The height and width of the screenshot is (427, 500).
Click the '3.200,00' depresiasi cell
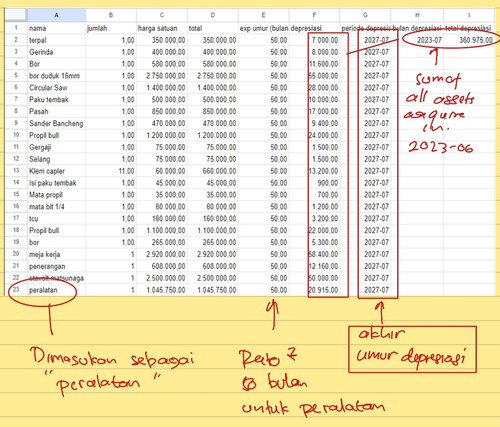(315, 218)
